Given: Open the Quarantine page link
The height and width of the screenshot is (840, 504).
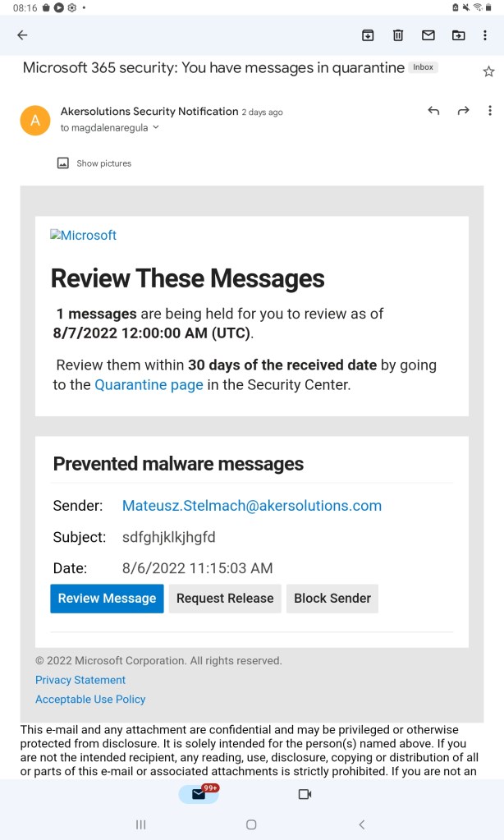Looking at the screenshot, I should (x=149, y=384).
